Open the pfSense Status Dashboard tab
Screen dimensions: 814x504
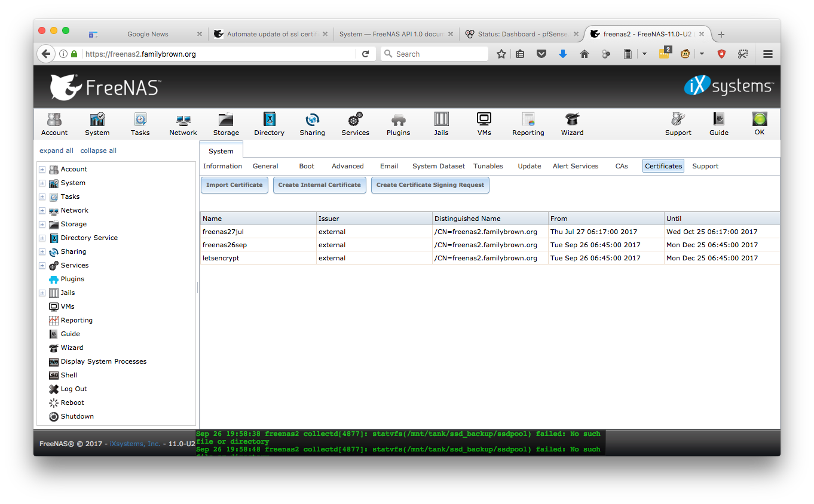522,34
